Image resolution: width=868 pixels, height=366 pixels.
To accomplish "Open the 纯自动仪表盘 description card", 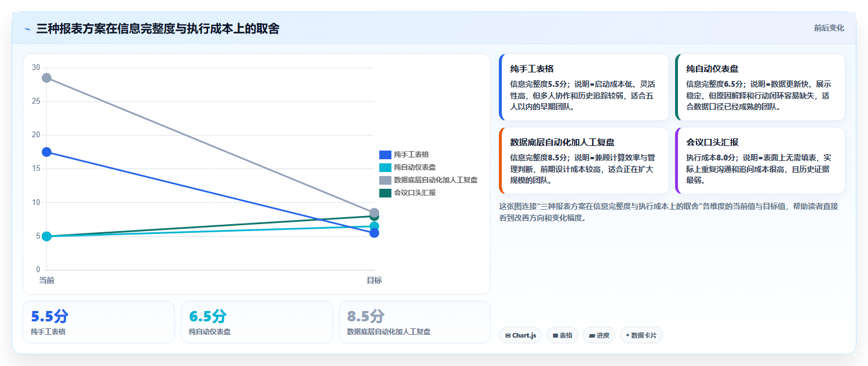I will (x=760, y=87).
